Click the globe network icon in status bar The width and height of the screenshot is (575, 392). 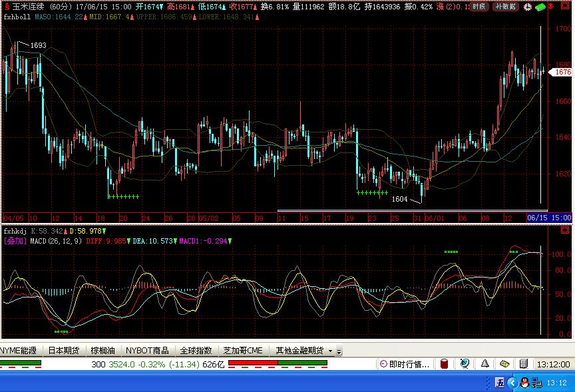pyautogui.click(x=465, y=364)
